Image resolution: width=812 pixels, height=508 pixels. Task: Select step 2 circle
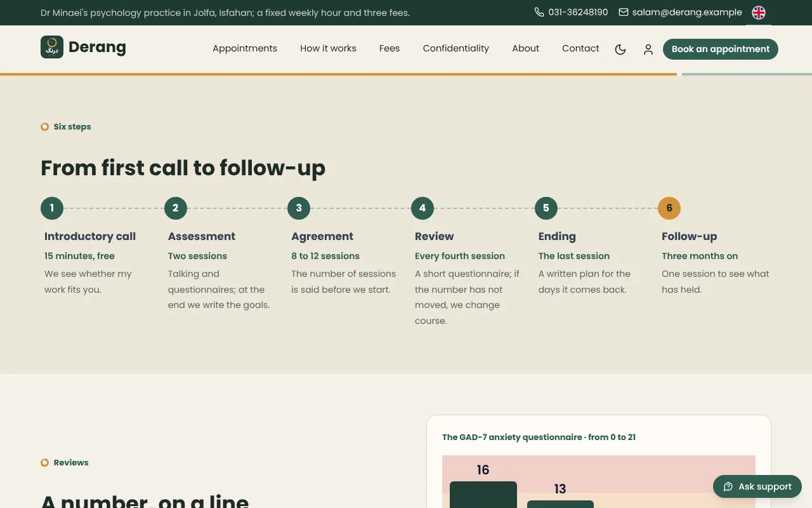[x=176, y=208]
